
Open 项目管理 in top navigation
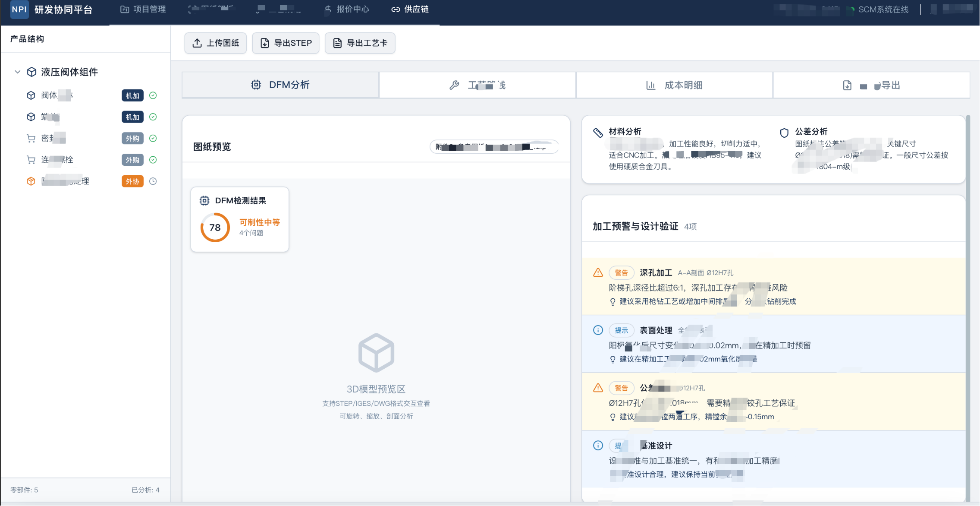[x=143, y=9]
